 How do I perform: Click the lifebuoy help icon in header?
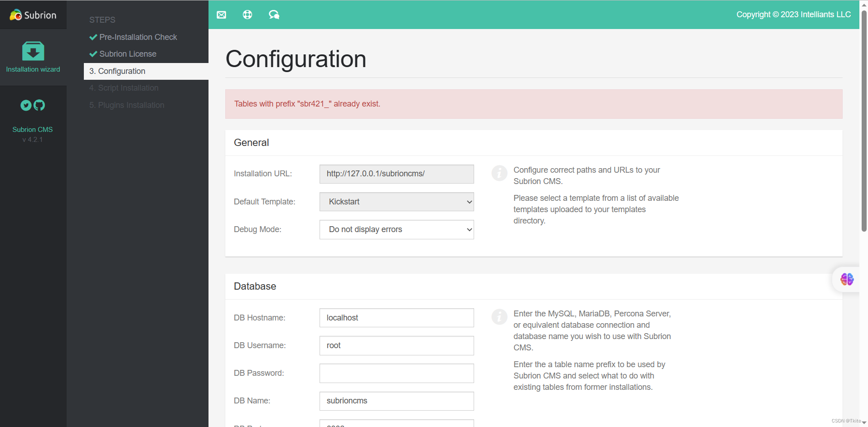pyautogui.click(x=247, y=15)
